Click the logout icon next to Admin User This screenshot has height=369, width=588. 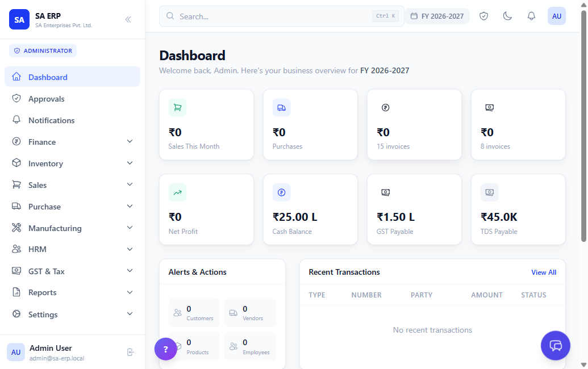click(x=131, y=352)
